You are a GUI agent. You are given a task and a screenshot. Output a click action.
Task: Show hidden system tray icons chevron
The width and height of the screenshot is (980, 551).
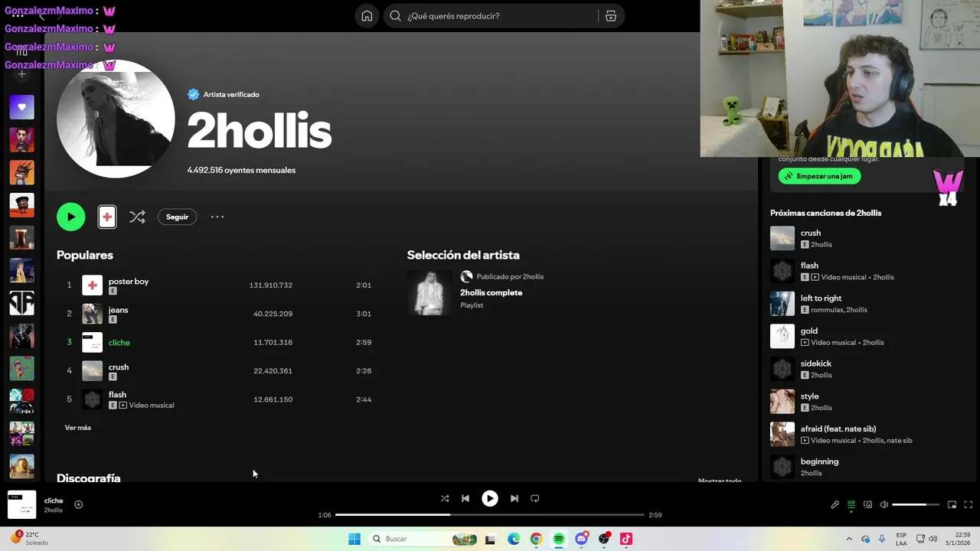pos(848,539)
